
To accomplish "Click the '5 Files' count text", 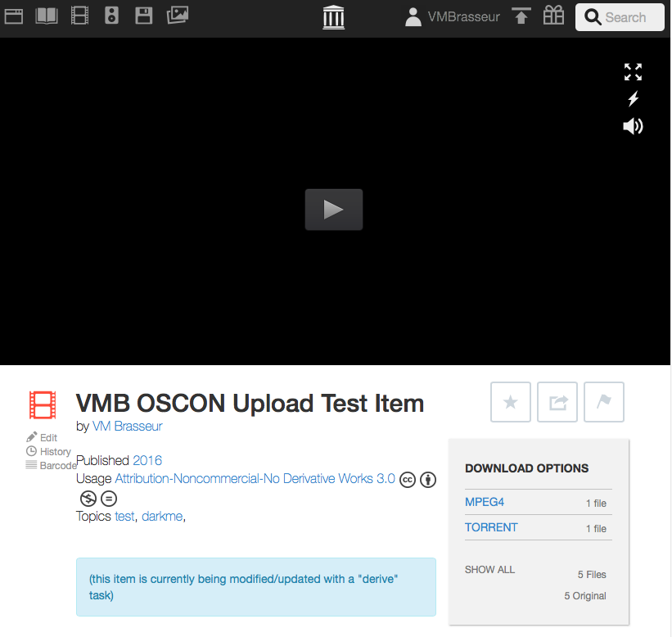I will [x=592, y=575].
